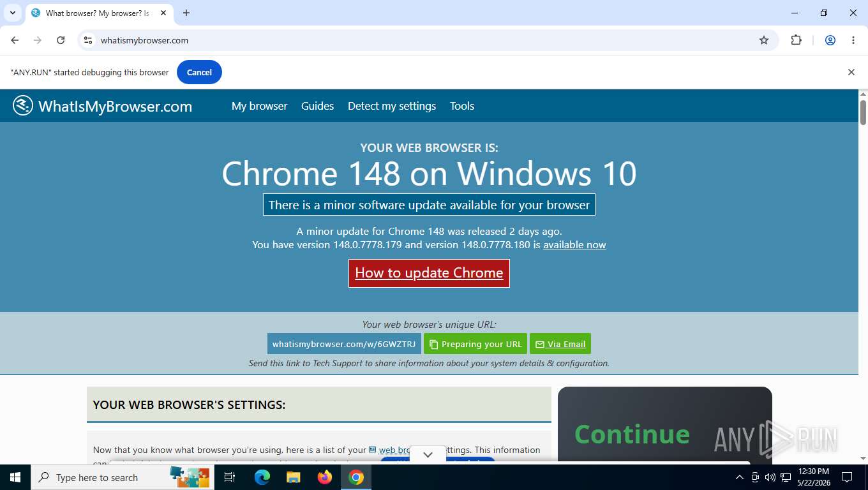Click the 'Chrome 148 on Windows 10' heading
Screen dimensions: 868x490
pos(429,174)
